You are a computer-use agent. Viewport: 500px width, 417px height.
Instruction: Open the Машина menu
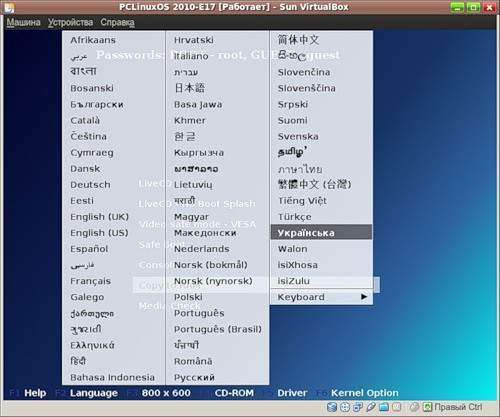[23, 22]
